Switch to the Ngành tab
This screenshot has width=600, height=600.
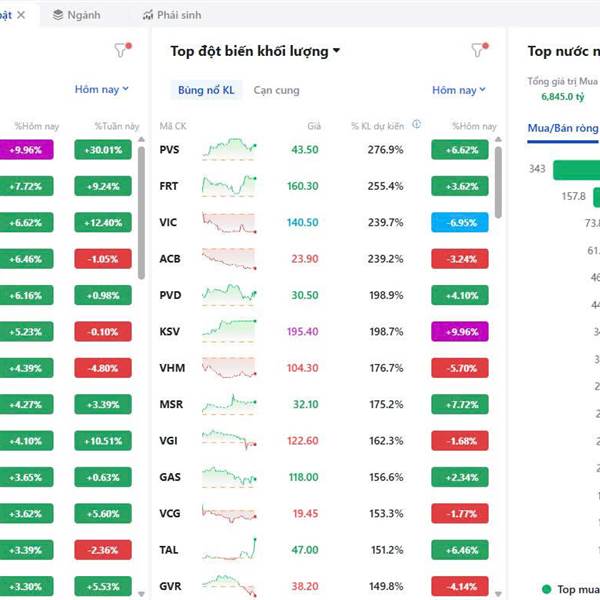pyautogui.click(x=77, y=15)
